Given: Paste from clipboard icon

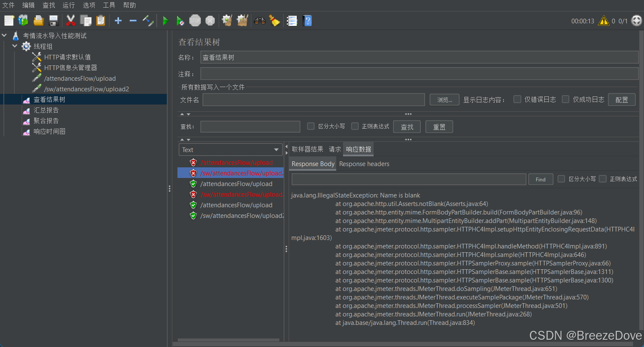Looking at the screenshot, I should [x=101, y=20].
